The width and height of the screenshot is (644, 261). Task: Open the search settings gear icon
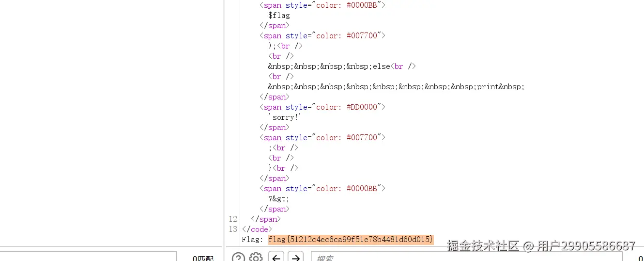point(256,258)
